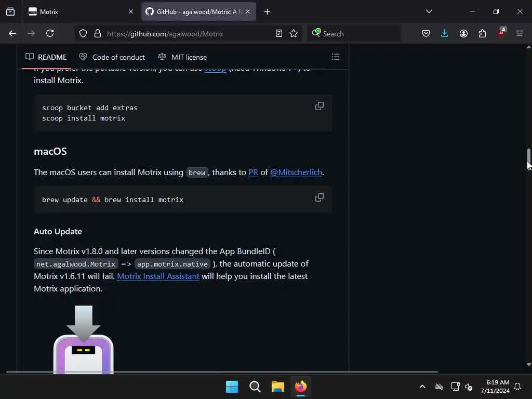Copy the brew install command
Screen dimensions: 532x399
click(x=320, y=197)
